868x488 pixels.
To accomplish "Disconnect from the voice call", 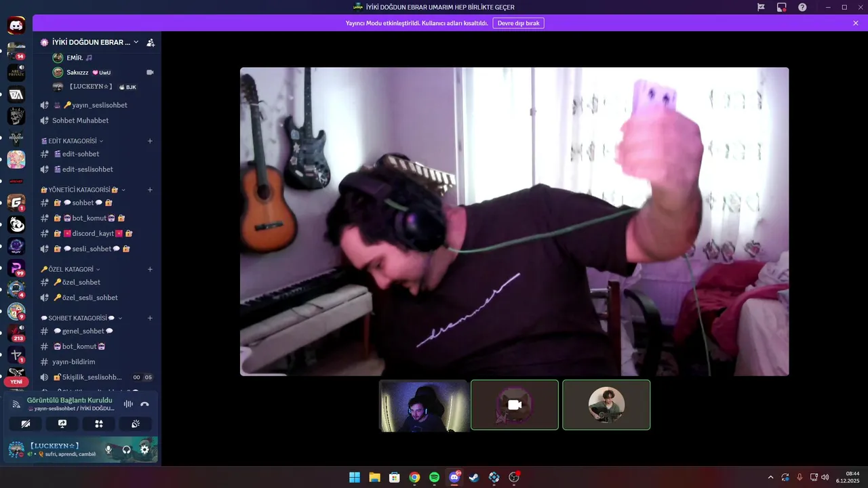I will tap(144, 404).
